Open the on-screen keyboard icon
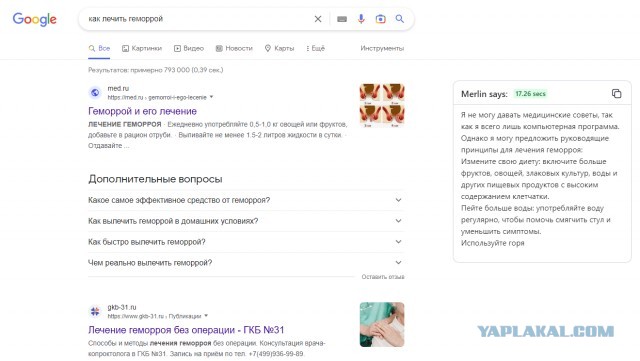This screenshot has width=640, height=361. [x=342, y=19]
